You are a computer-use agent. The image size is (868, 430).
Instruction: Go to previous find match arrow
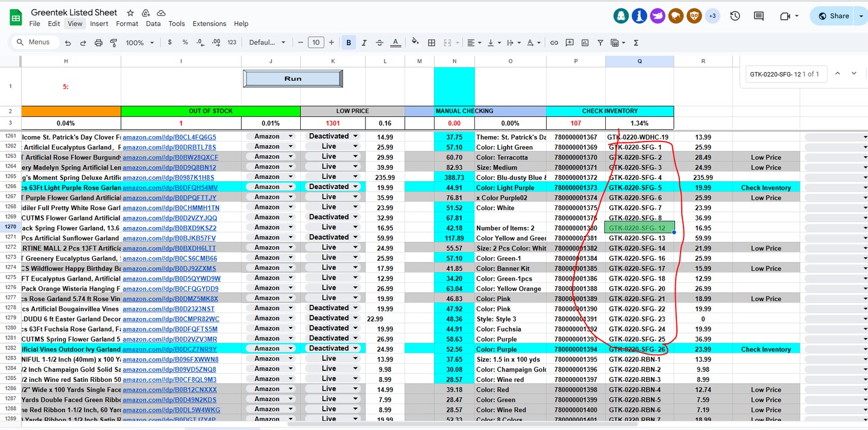[837, 73]
